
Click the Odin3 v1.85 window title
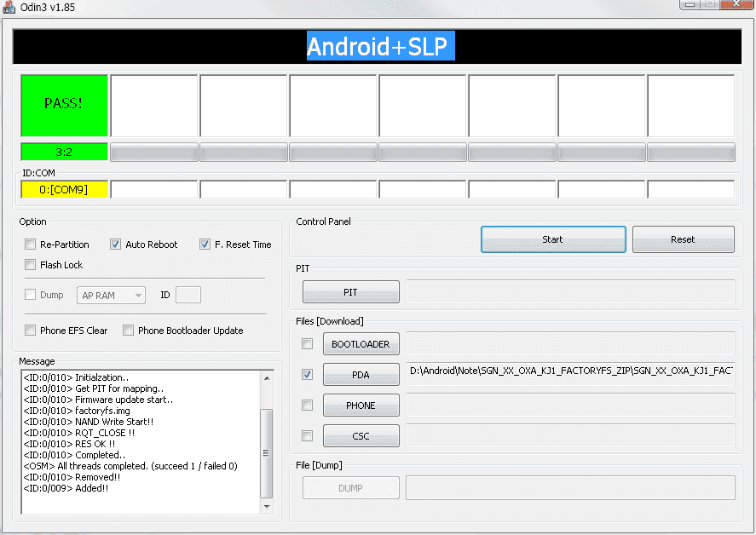point(48,7)
